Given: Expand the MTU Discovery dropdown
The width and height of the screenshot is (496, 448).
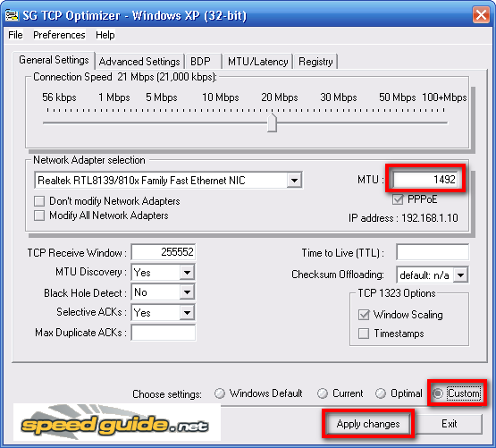Looking at the screenshot, I should coord(187,272).
